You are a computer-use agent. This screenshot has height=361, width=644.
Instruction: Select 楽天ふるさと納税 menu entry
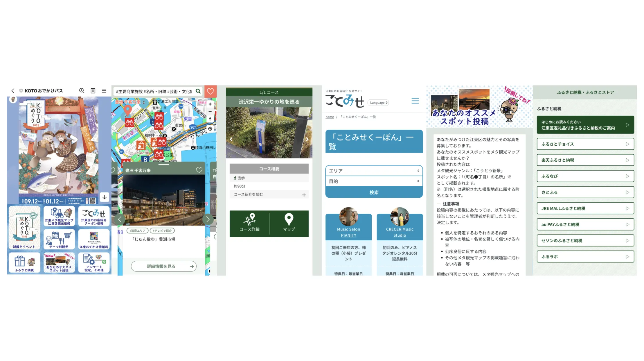pyautogui.click(x=585, y=160)
